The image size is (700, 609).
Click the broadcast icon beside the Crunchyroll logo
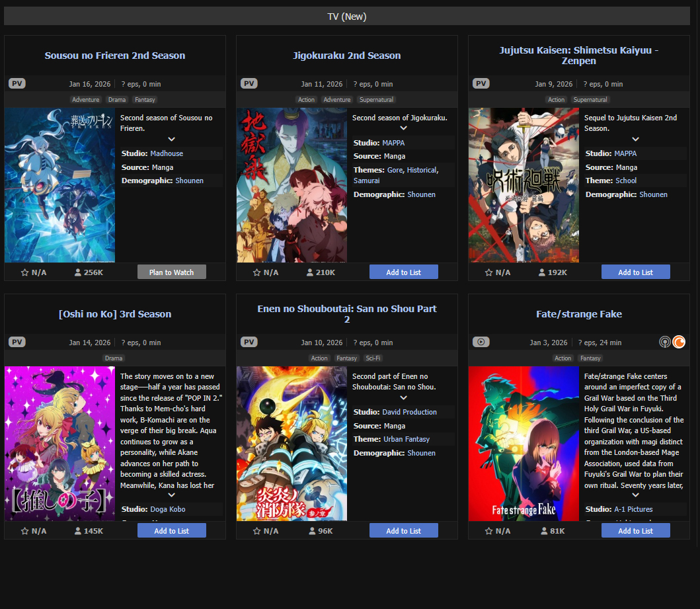click(665, 342)
